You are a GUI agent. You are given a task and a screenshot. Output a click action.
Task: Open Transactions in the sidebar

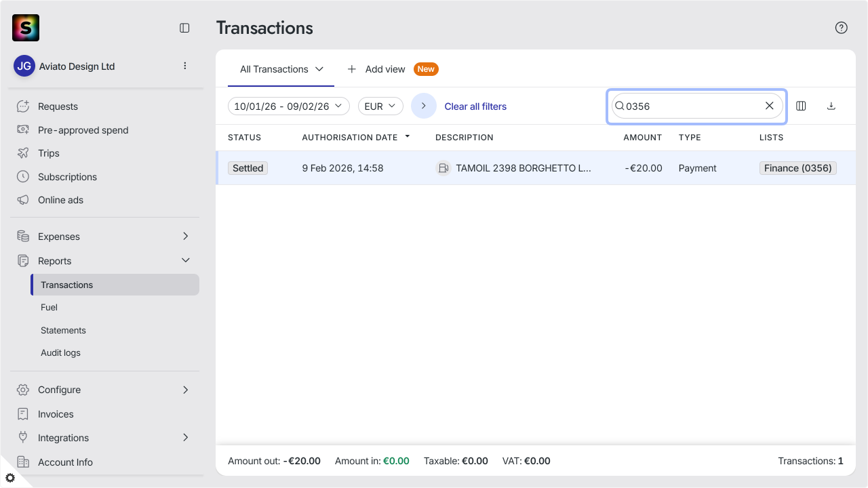tap(115, 285)
